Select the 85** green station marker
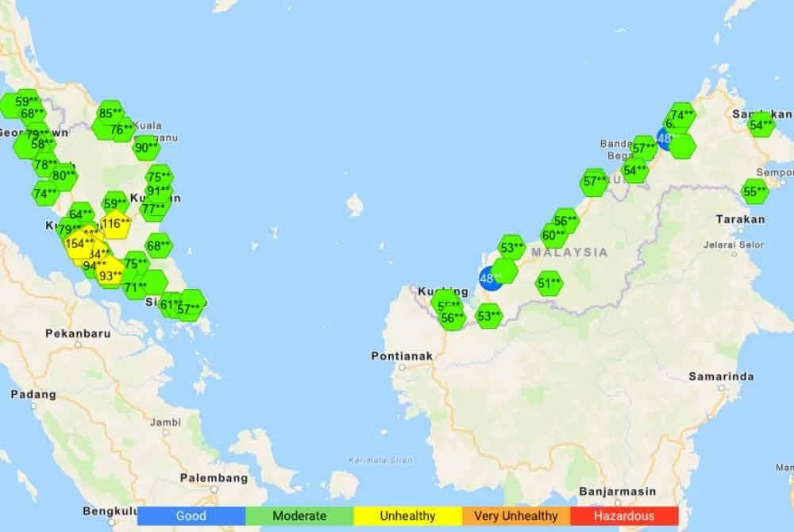This screenshot has width=794, height=532. click(110, 114)
